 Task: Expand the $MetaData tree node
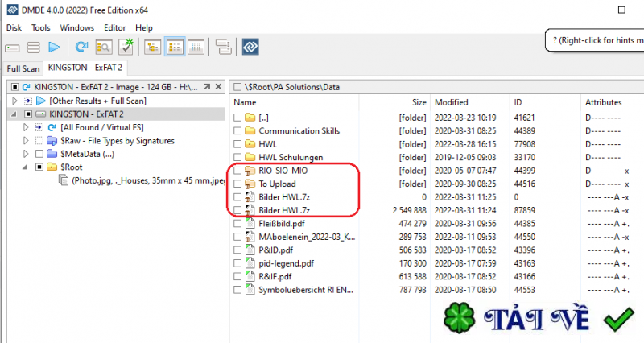[26, 154]
